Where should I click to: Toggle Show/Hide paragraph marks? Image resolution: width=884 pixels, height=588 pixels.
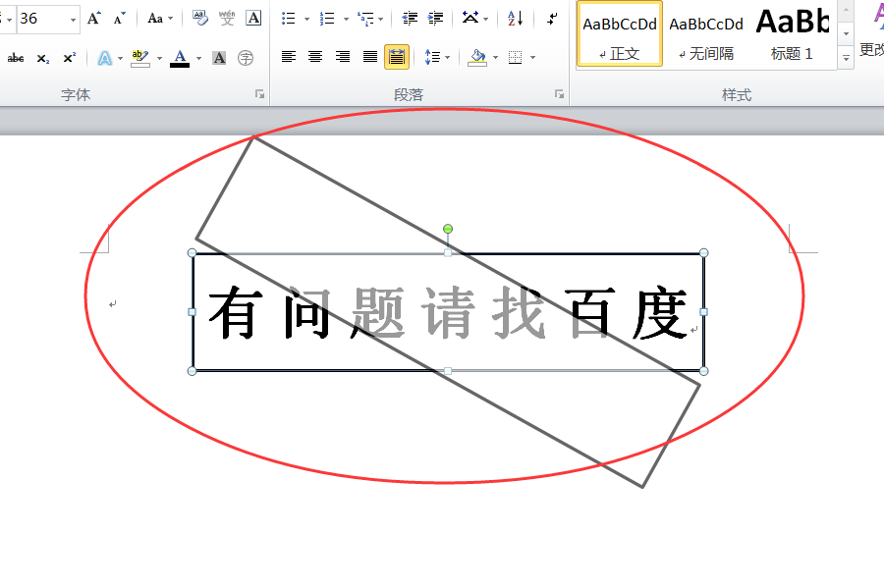pyautogui.click(x=552, y=19)
